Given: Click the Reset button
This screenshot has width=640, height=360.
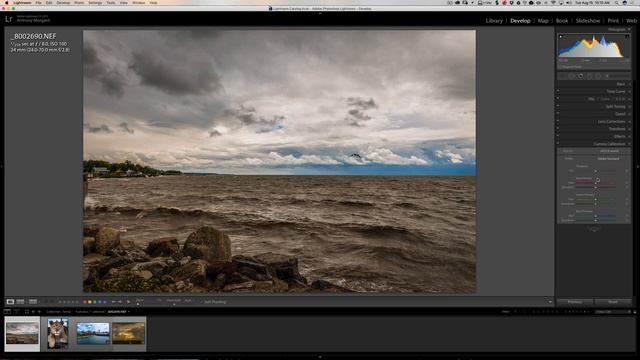Looking at the screenshot, I should pos(613,302).
